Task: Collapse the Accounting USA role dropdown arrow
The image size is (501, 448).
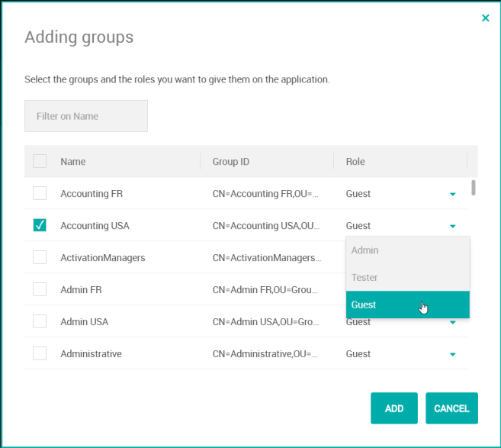Action: pyautogui.click(x=452, y=226)
